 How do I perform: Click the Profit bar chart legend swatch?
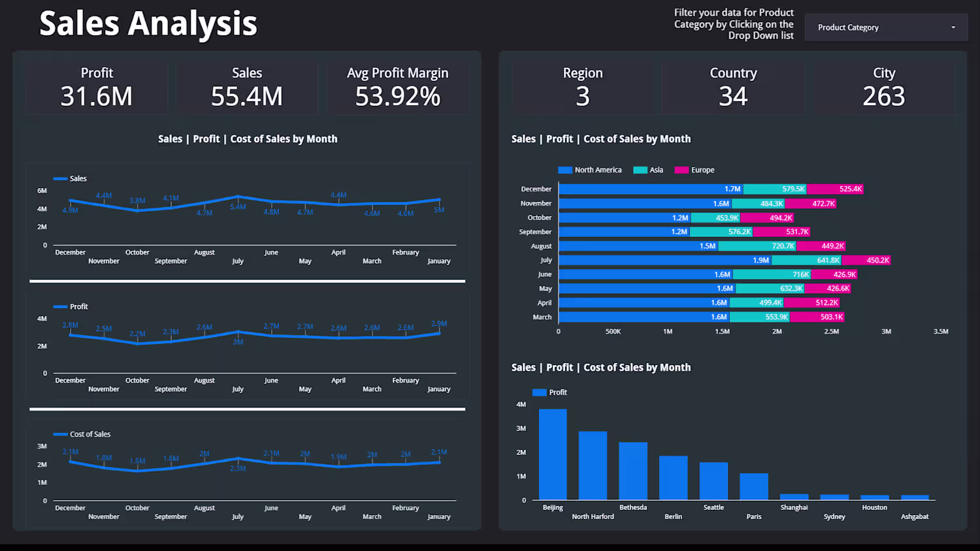click(539, 392)
